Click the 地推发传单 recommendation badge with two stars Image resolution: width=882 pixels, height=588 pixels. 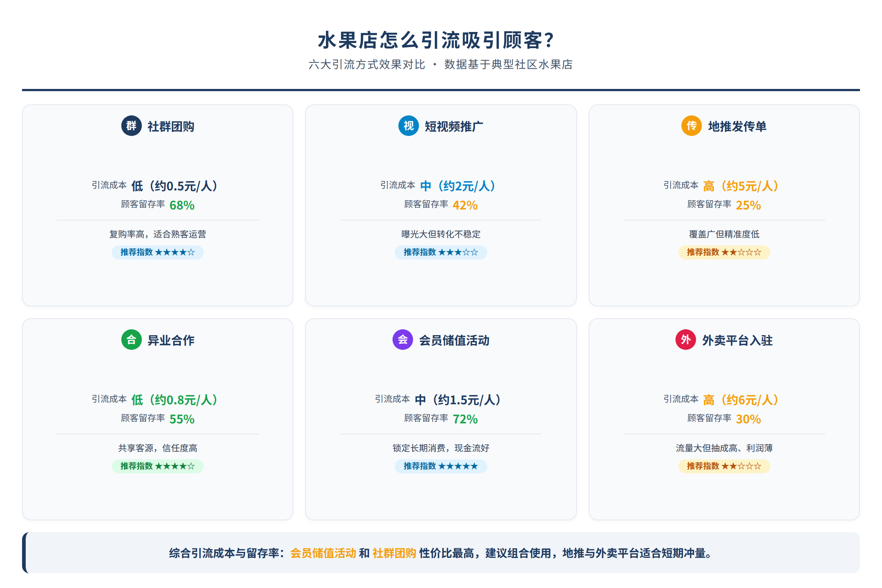[x=724, y=252]
